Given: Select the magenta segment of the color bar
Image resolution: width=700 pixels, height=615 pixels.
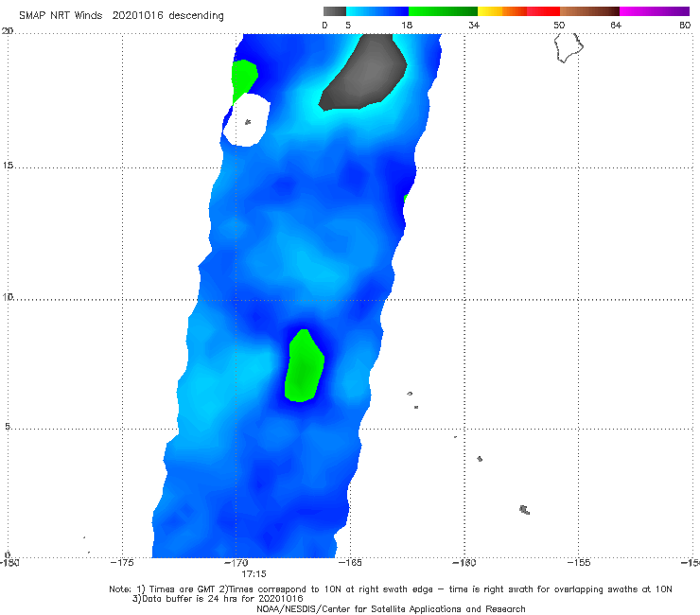Looking at the screenshot, I should tap(655, 11).
